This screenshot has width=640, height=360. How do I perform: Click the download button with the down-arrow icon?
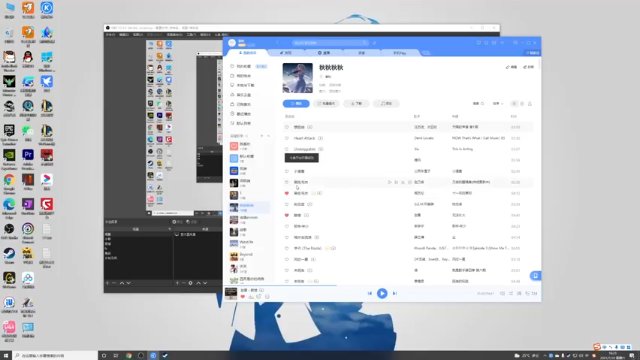point(356,104)
